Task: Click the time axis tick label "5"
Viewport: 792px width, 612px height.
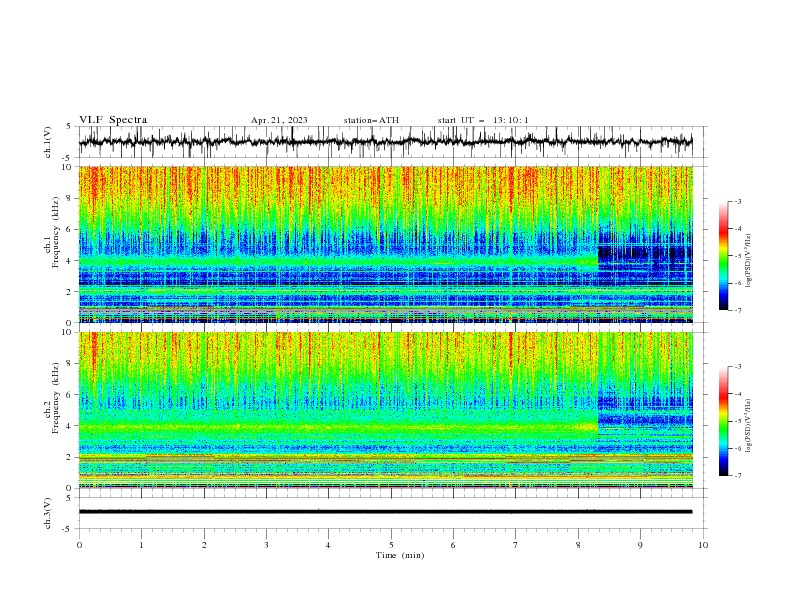Action: pyautogui.click(x=391, y=545)
